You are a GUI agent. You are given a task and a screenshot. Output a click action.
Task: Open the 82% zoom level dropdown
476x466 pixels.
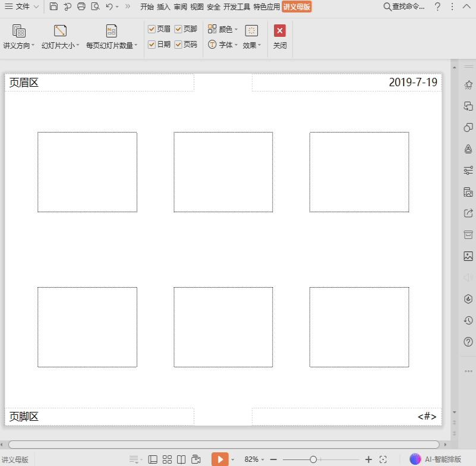point(254,459)
